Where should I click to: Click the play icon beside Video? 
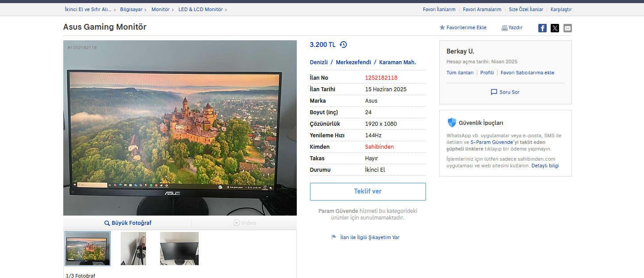(x=237, y=223)
